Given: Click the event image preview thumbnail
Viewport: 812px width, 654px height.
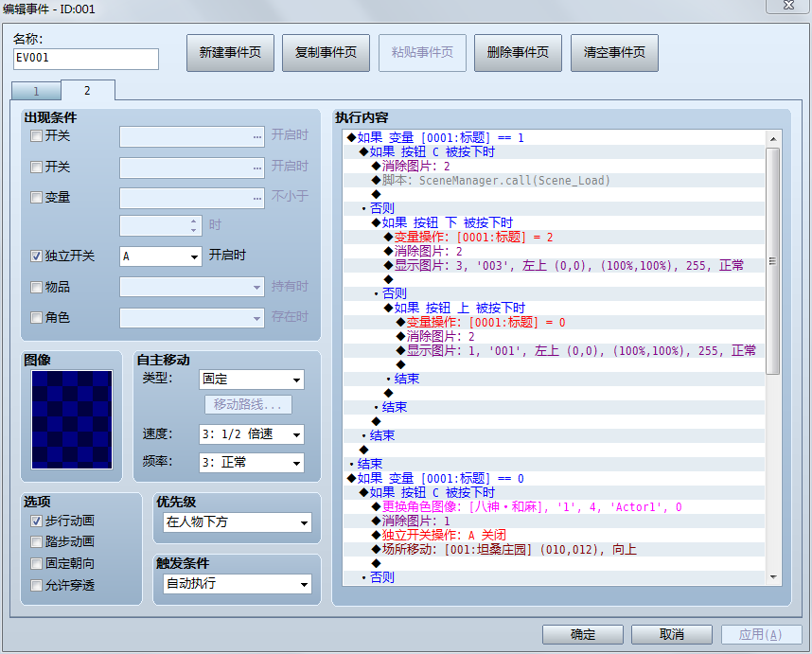Looking at the screenshot, I should [x=72, y=420].
